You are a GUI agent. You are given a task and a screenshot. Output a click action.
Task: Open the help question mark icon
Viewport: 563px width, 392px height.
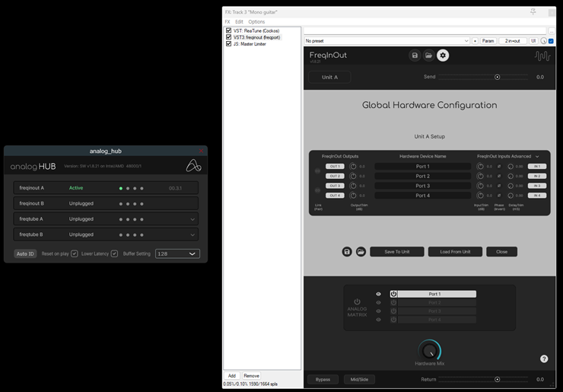pyautogui.click(x=544, y=359)
